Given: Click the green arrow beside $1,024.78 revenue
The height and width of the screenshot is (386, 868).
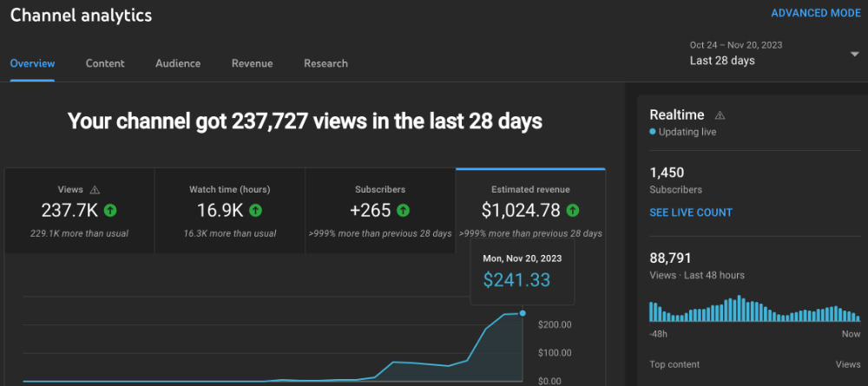Looking at the screenshot, I should [573, 210].
